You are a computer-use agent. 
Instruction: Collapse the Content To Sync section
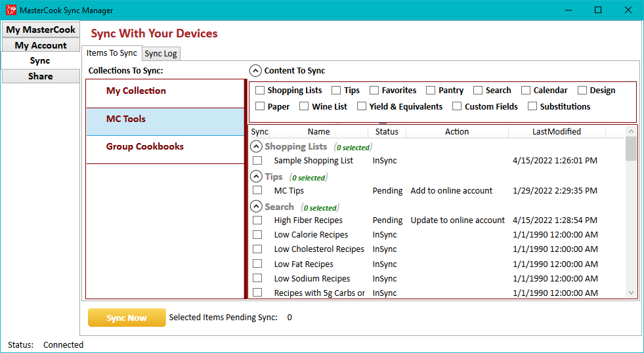[x=255, y=71]
